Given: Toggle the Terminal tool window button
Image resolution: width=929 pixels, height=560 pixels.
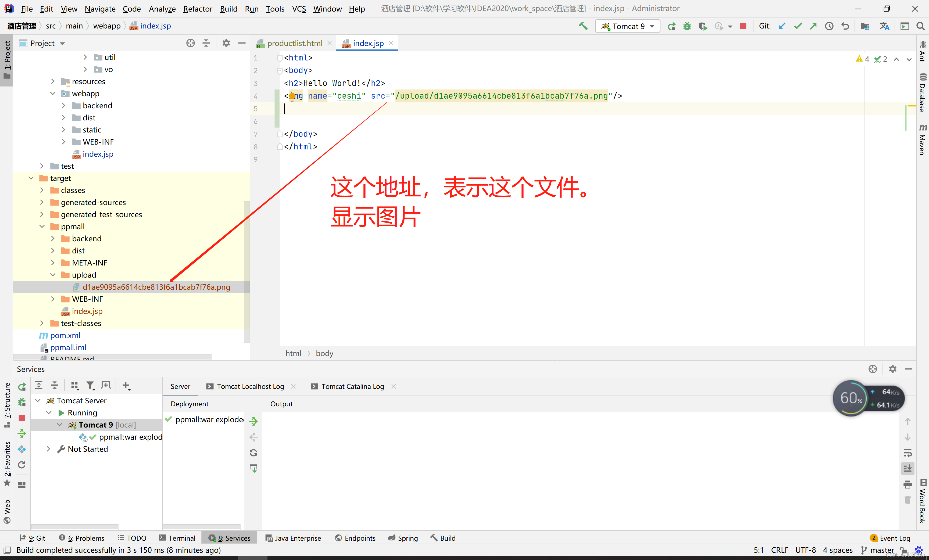Looking at the screenshot, I should (x=177, y=538).
